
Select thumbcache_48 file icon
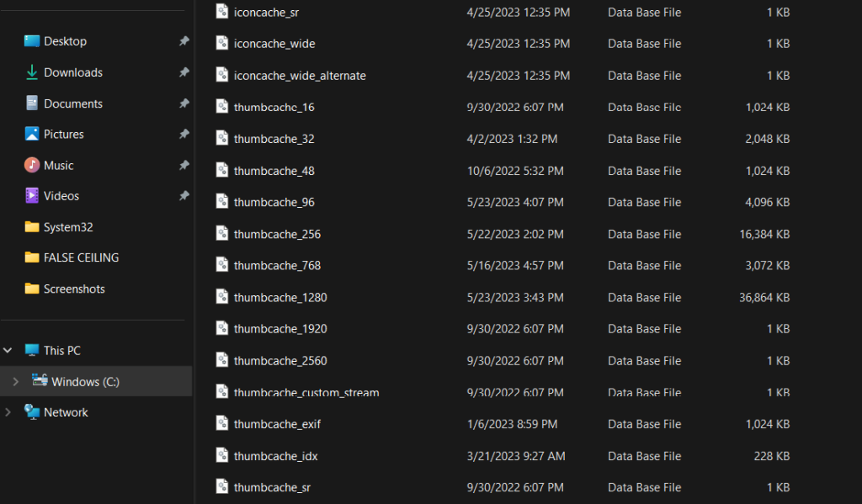[222, 170]
